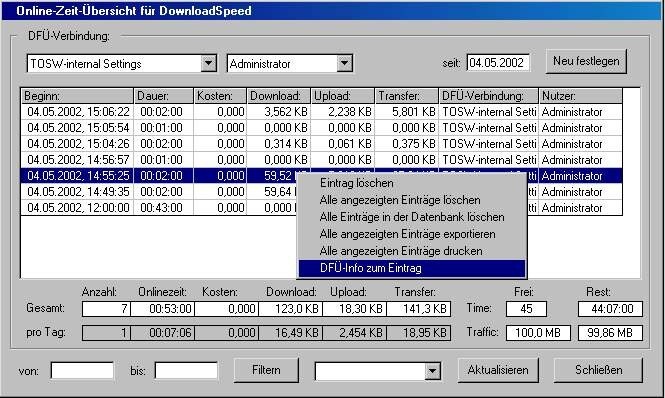Open the dropdown next to Filtern button
The width and height of the screenshot is (665, 398).
(432, 371)
